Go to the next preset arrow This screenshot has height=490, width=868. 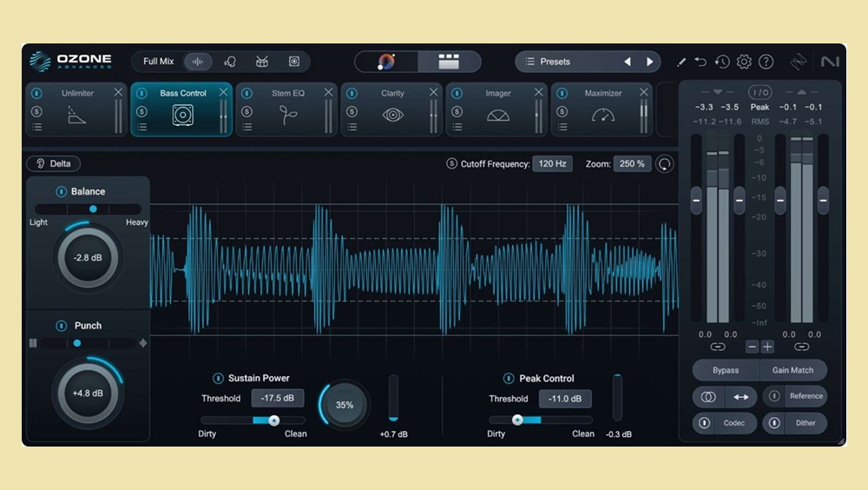(x=650, y=62)
